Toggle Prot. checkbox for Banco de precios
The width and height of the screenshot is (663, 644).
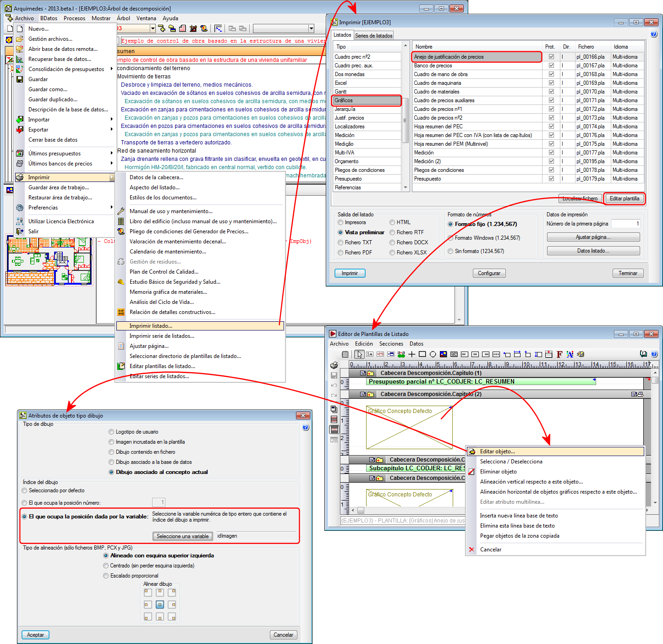(x=551, y=66)
